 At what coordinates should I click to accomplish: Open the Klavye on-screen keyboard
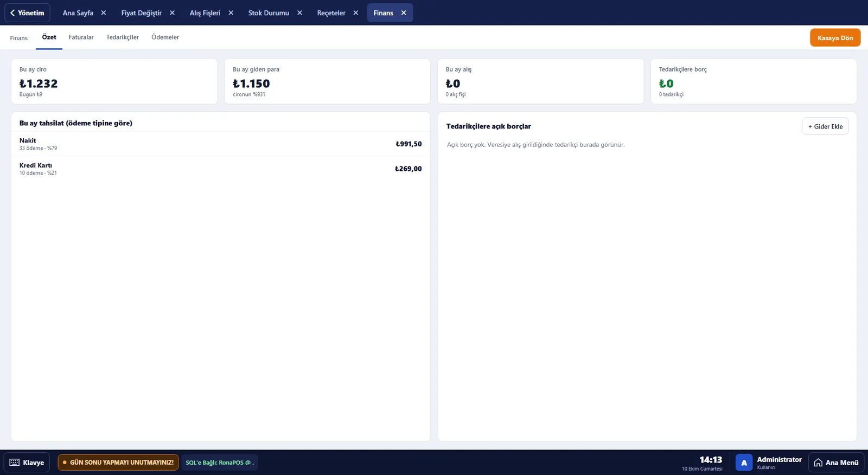27,463
